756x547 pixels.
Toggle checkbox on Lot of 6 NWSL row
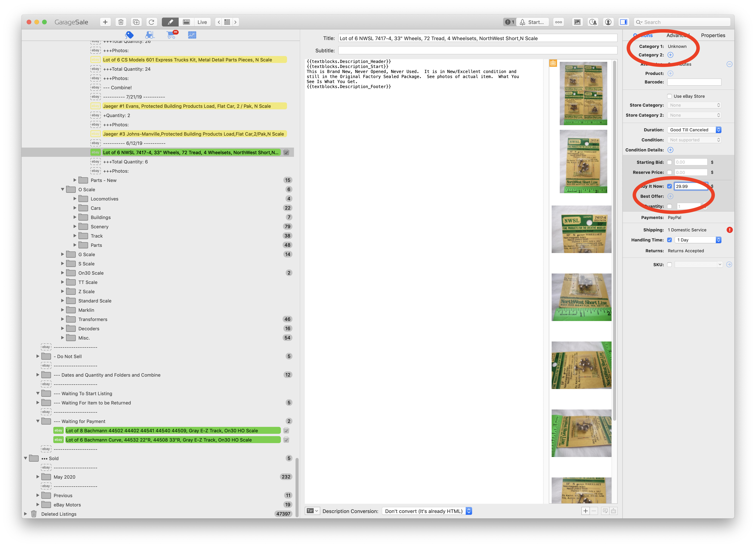pos(286,153)
